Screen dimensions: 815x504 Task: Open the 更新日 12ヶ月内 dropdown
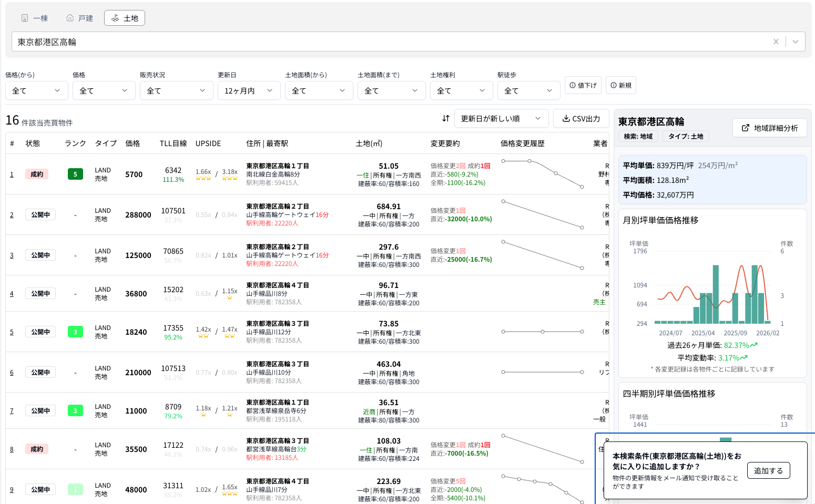tap(249, 90)
